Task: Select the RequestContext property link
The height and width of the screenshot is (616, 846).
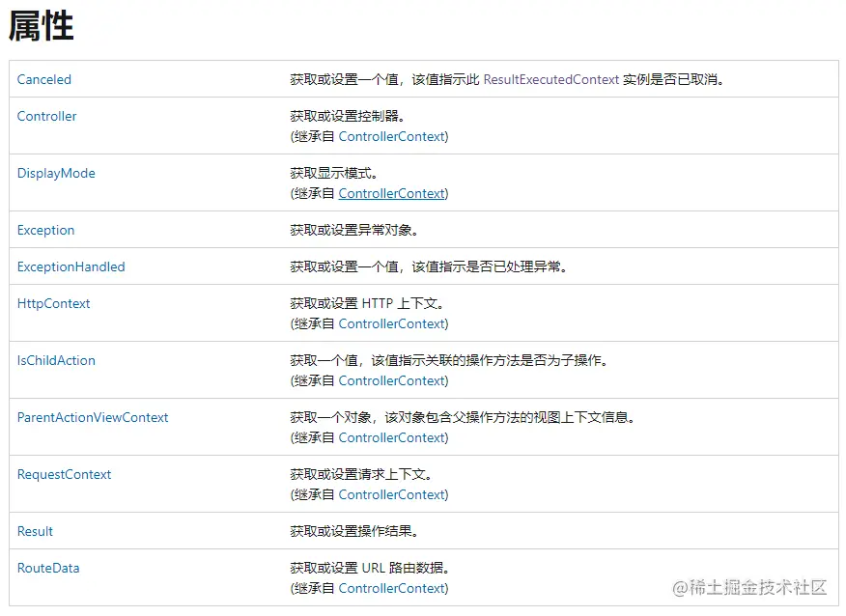Action: (x=64, y=474)
